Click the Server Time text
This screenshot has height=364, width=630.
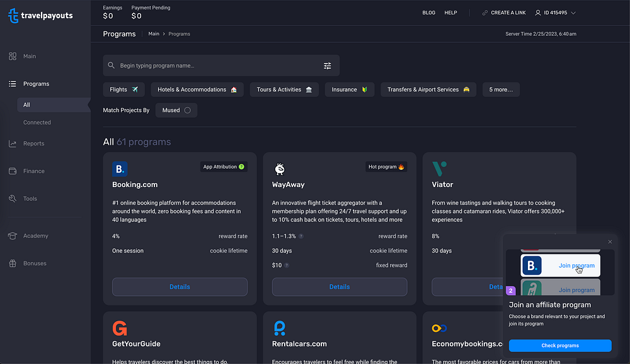(541, 34)
